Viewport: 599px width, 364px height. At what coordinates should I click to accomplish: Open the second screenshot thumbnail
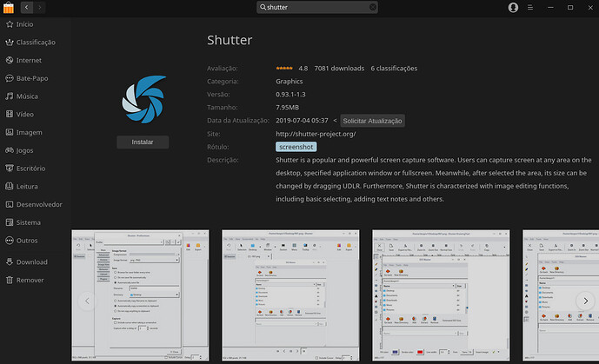click(290, 295)
